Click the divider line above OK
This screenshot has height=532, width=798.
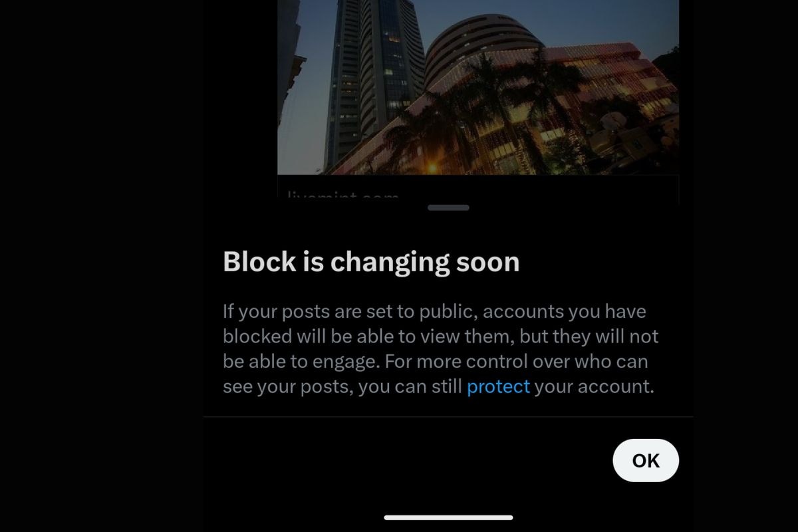tap(448, 417)
